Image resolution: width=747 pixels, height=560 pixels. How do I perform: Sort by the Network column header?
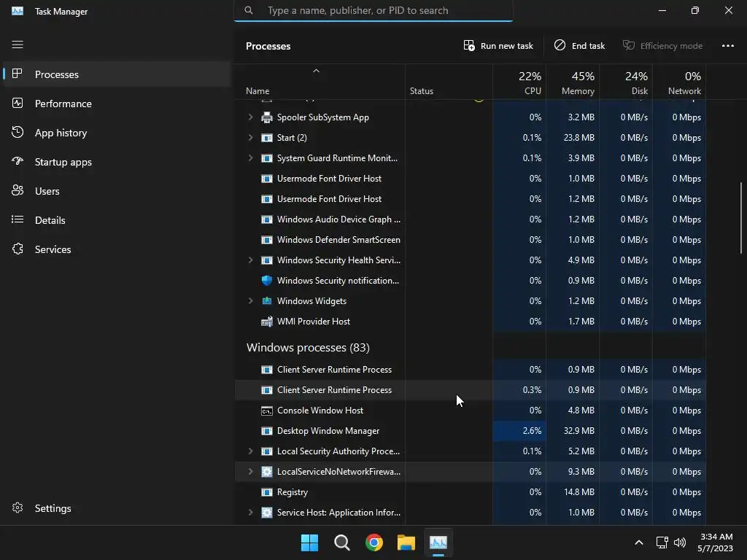pos(679,82)
